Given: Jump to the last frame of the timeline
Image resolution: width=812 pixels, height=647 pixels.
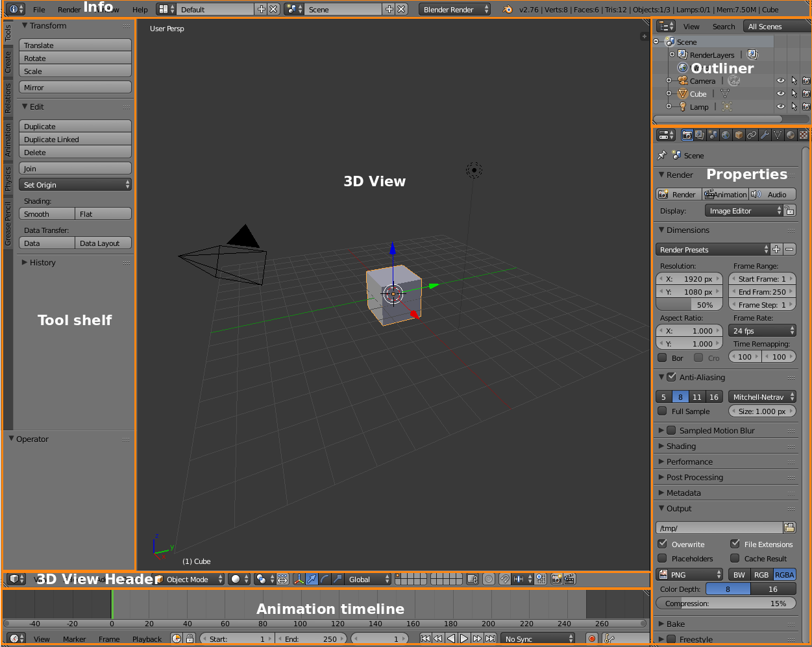Looking at the screenshot, I should (x=490, y=638).
